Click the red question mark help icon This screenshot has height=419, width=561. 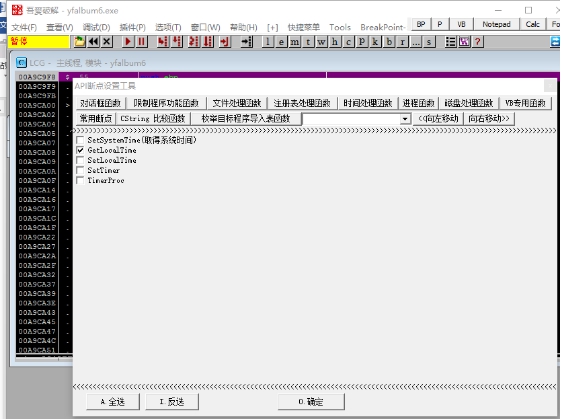click(477, 42)
